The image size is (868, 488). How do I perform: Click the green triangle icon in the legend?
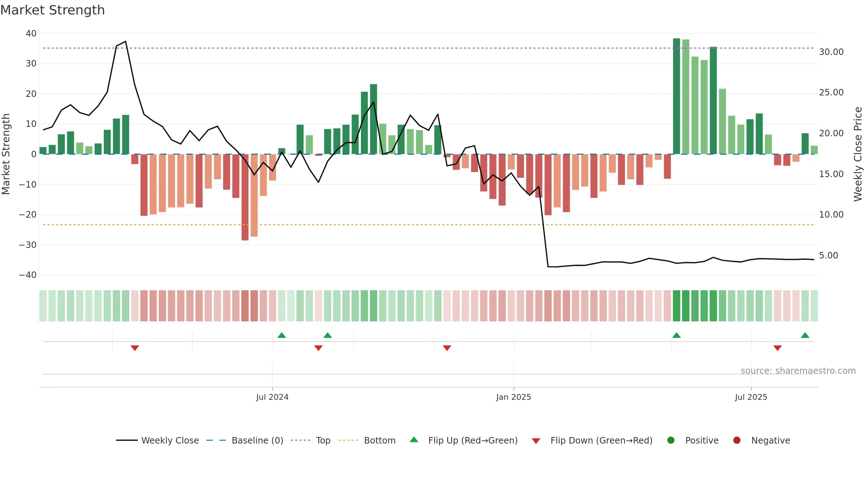pyautogui.click(x=414, y=440)
